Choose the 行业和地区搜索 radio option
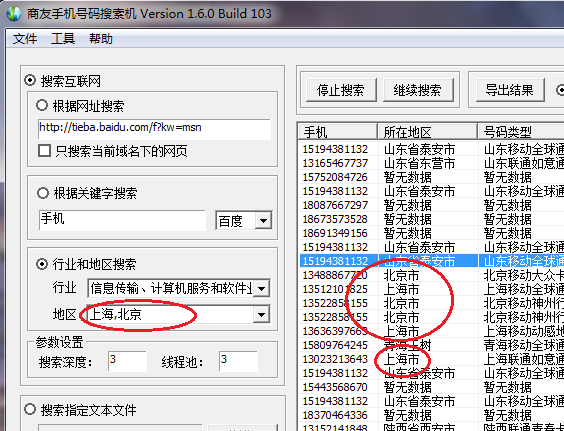This screenshot has height=431, width=564. [x=42, y=264]
